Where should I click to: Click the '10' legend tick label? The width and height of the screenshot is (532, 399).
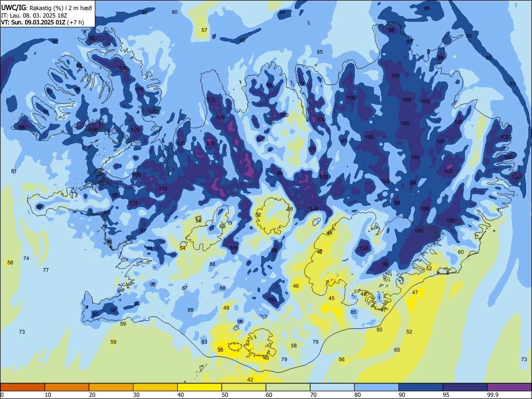click(48, 395)
